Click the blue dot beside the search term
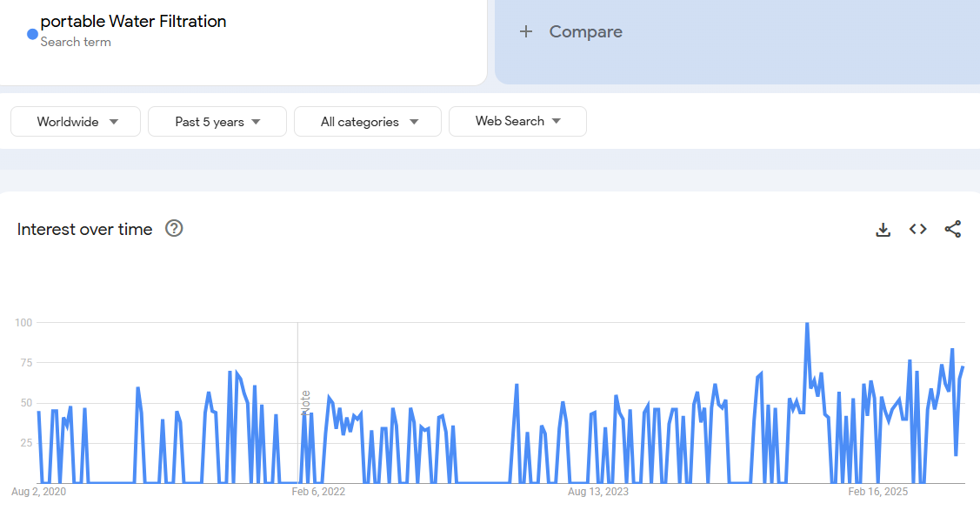 (32, 35)
